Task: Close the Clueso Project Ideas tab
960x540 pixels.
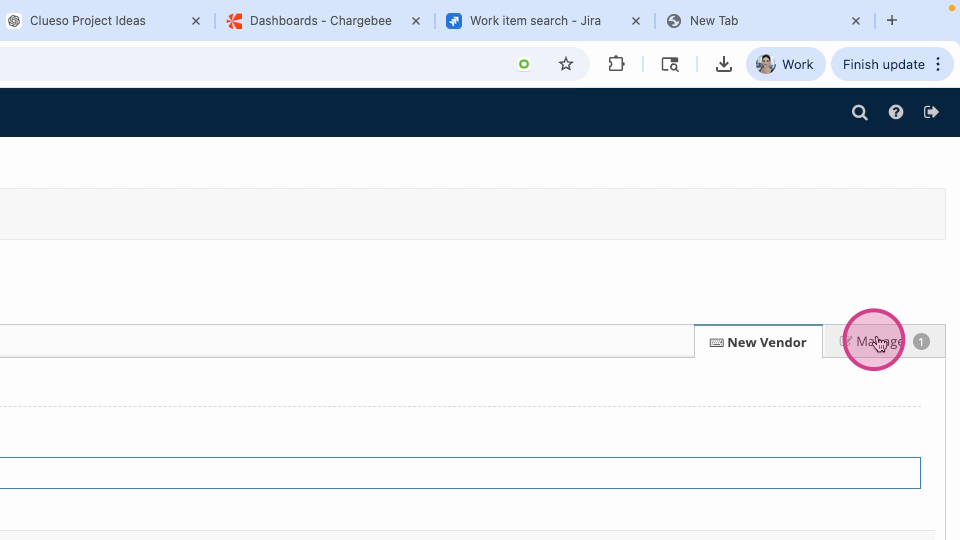Action: (x=196, y=21)
